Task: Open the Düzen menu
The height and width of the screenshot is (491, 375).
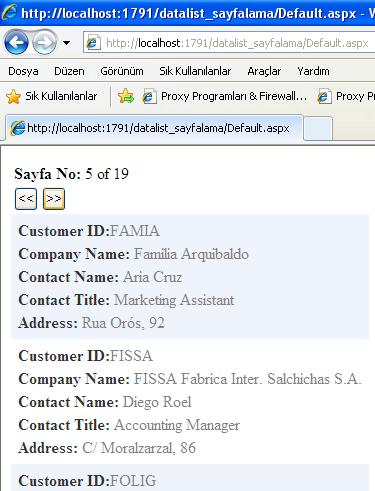Action: 69,71
